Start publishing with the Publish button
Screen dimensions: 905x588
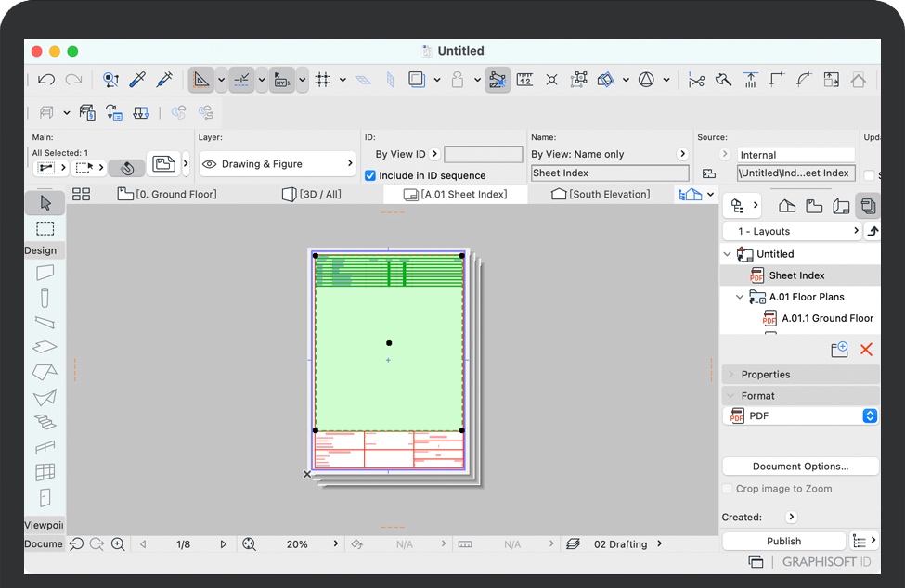click(x=783, y=541)
